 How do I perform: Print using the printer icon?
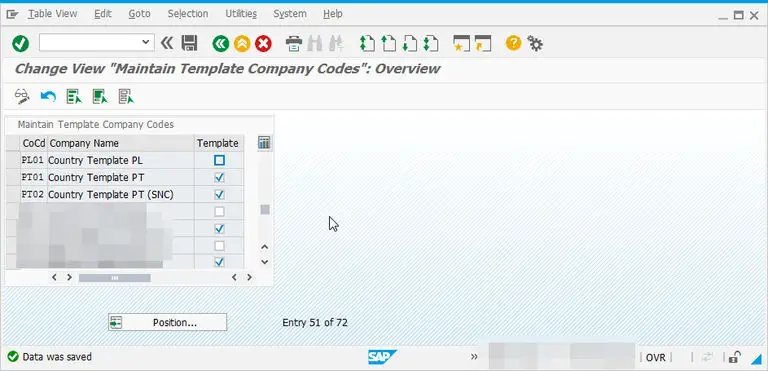tap(294, 44)
